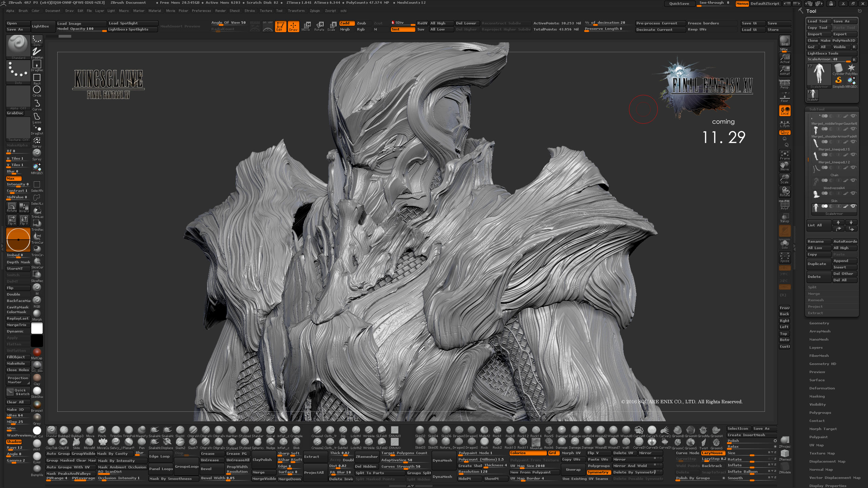Select the ScaleArmor tool thumbnail
The image size is (868, 488).
point(819,75)
